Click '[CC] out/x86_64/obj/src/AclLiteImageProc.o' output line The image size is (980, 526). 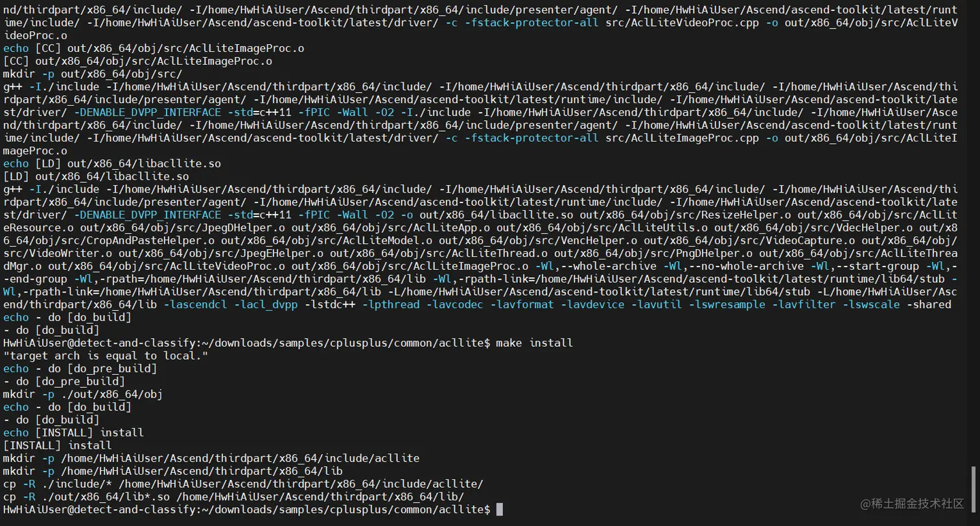[137, 62]
